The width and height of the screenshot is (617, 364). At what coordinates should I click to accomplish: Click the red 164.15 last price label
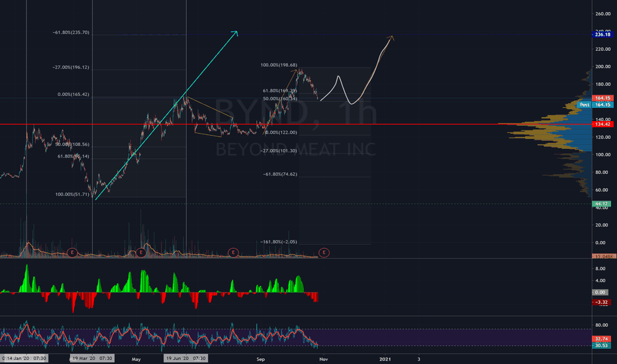coord(602,98)
